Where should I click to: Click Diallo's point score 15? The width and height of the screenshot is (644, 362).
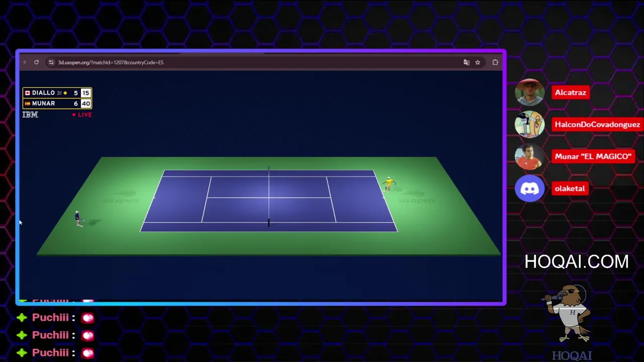[x=86, y=93]
